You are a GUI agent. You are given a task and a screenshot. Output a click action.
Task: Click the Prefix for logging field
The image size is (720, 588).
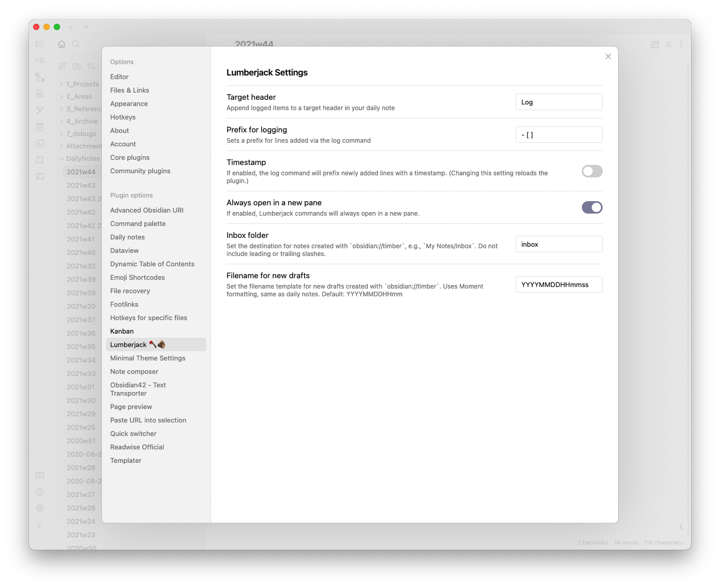coord(559,134)
